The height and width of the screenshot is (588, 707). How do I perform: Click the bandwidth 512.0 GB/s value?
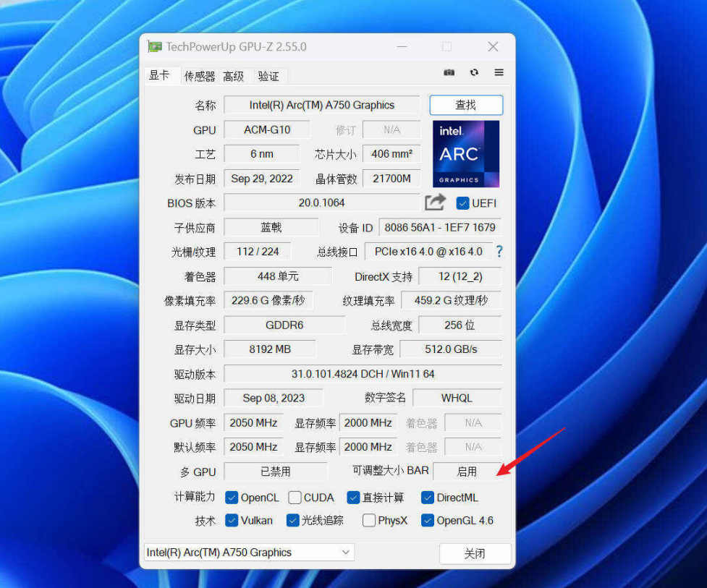451,349
